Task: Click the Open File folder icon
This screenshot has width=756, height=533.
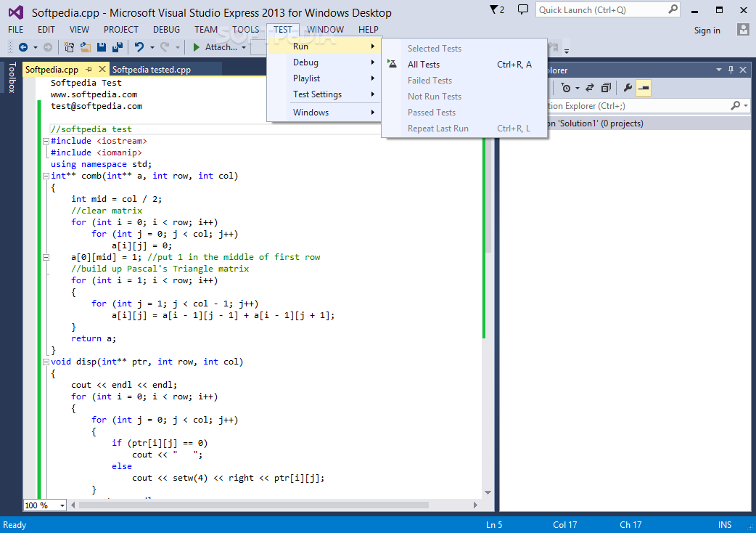Action: (x=85, y=47)
